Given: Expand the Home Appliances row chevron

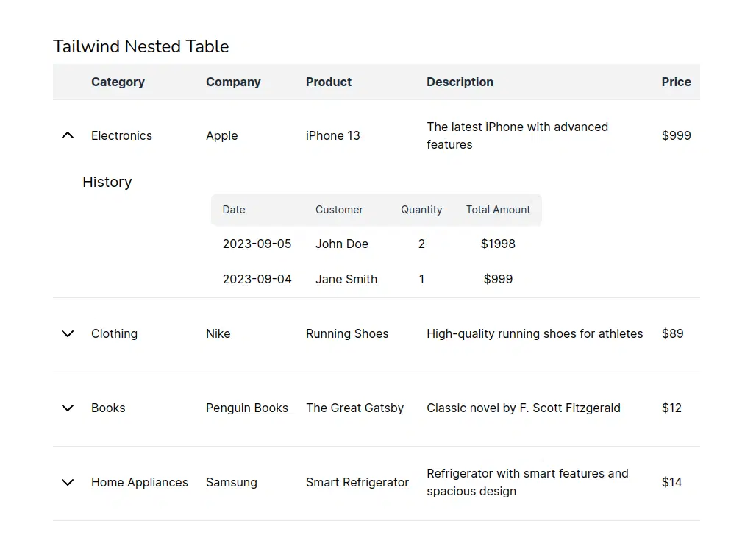Looking at the screenshot, I should [x=68, y=482].
